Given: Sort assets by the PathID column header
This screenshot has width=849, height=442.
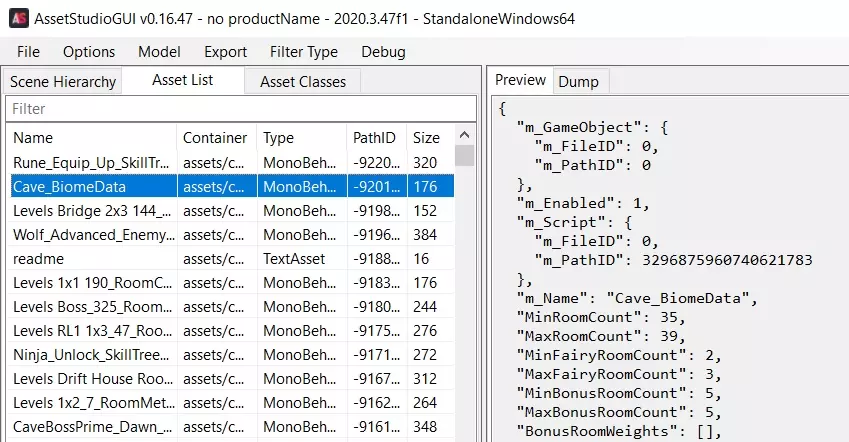Looking at the screenshot, I should click(375, 138).
